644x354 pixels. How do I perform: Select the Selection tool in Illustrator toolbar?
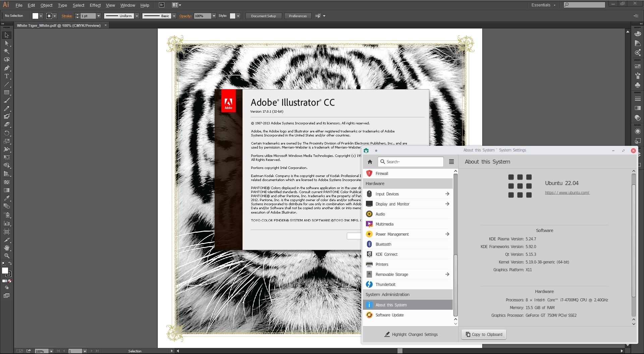(7, 35)
